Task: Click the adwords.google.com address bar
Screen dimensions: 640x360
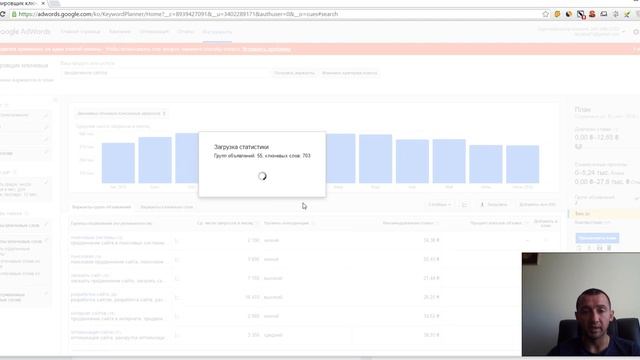Action: pyautogui.click(x=278, y=14)
